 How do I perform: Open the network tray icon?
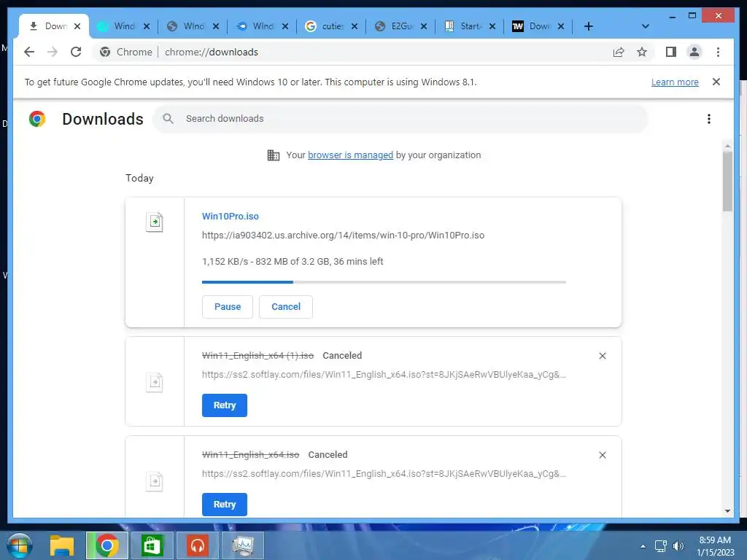coord(660,546)
